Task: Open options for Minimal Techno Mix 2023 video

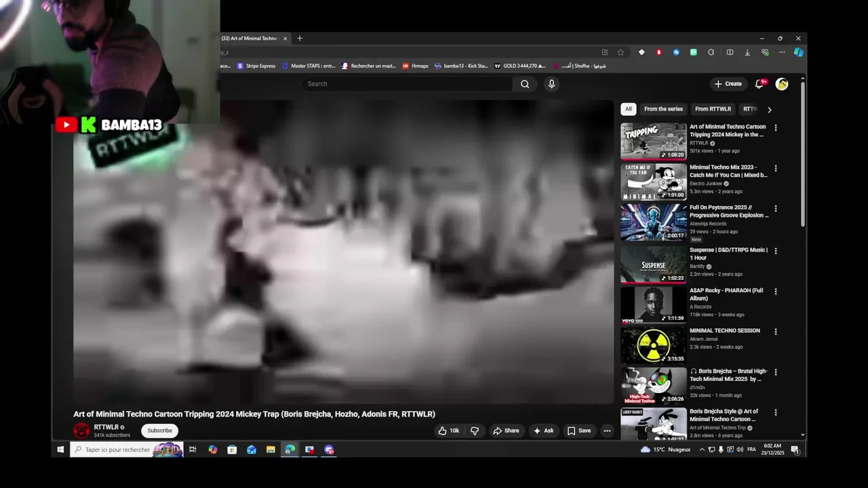Action: [x=776, y=168]
